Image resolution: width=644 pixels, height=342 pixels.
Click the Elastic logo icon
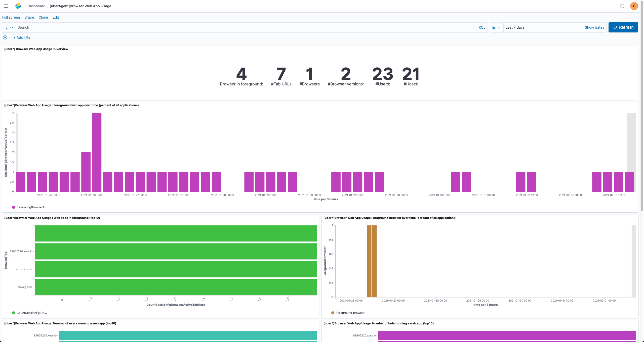pyautogui.click(x=18, y=6)
